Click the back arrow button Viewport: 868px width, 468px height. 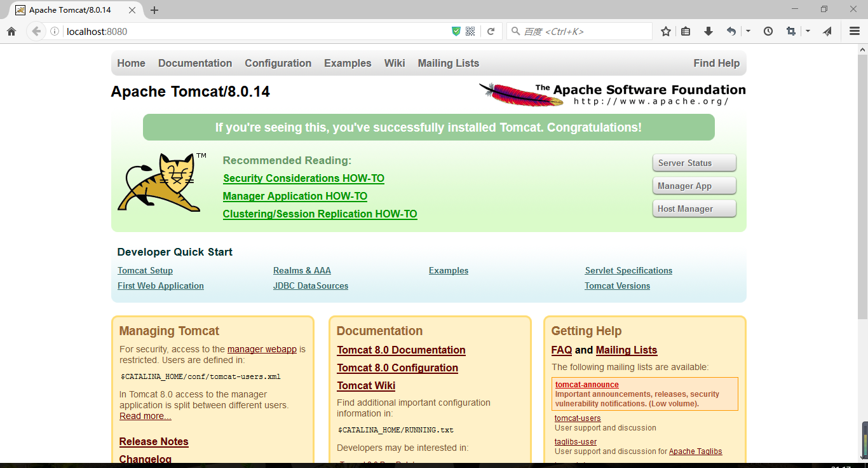[36, 31]
